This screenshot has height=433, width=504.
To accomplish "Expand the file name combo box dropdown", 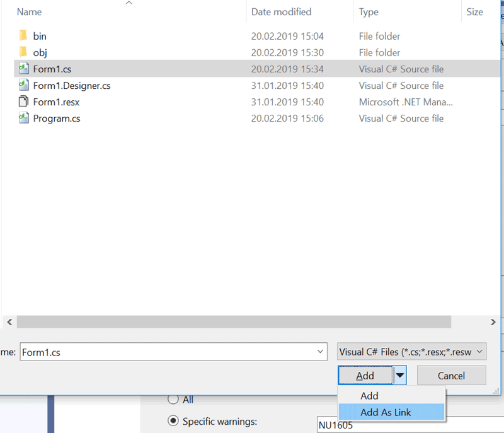I will pos(320,352).
